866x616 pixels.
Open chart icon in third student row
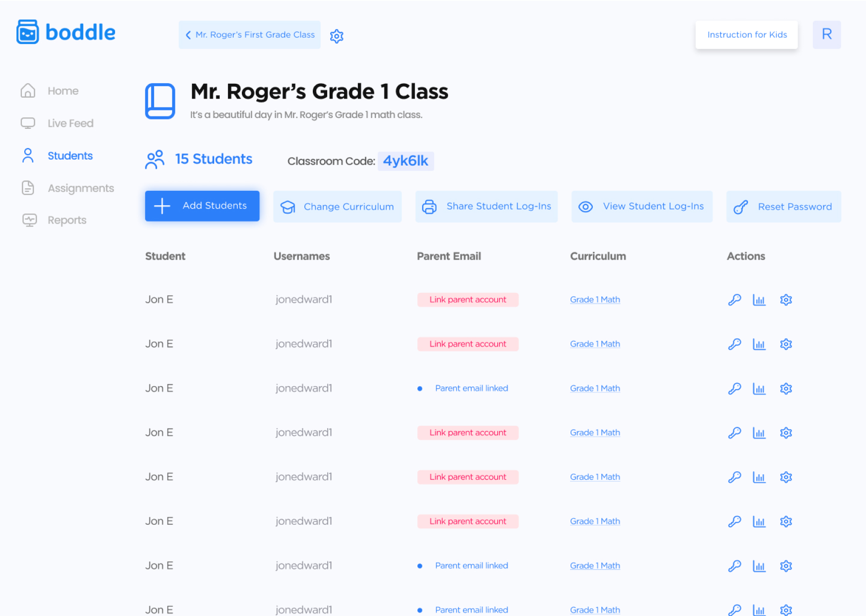[759, 389]
